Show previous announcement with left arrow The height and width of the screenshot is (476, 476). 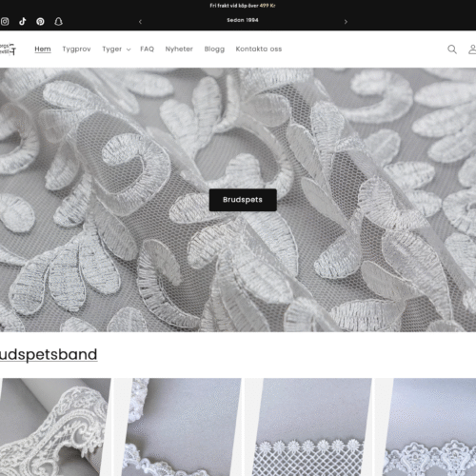(140, 22)
